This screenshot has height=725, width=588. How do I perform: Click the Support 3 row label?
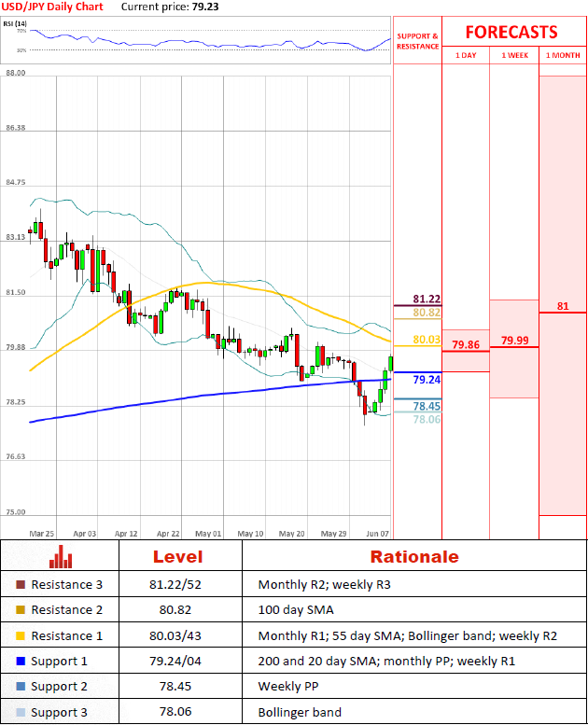[59, 713]
